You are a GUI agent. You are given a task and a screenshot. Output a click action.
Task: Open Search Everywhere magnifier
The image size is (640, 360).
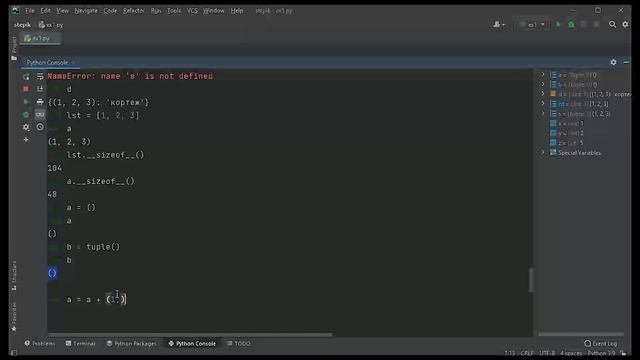pos(612,24)
